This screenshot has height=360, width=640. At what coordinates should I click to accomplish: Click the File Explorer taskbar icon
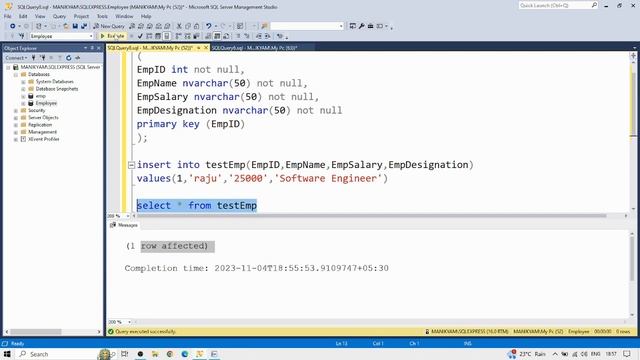155,354
